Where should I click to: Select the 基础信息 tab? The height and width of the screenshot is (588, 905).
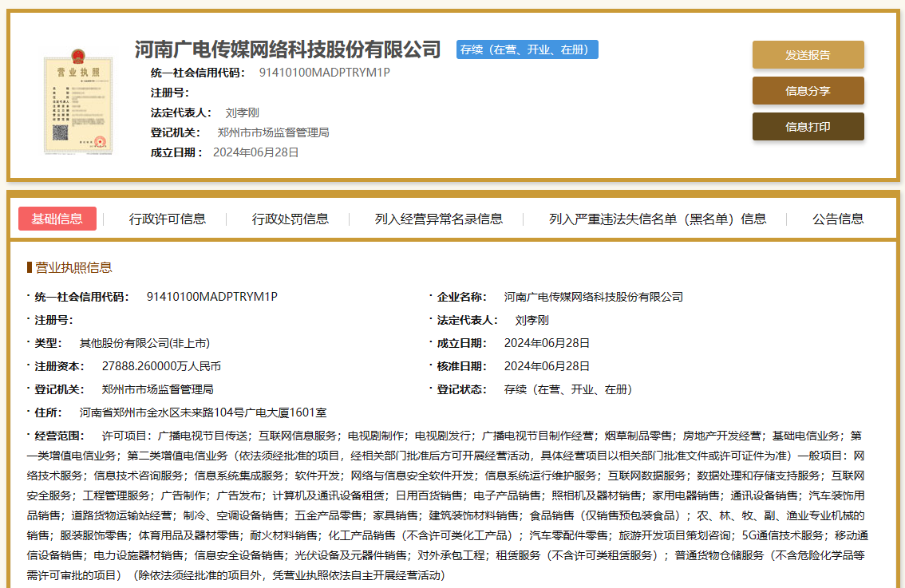(x=57, y=219)
